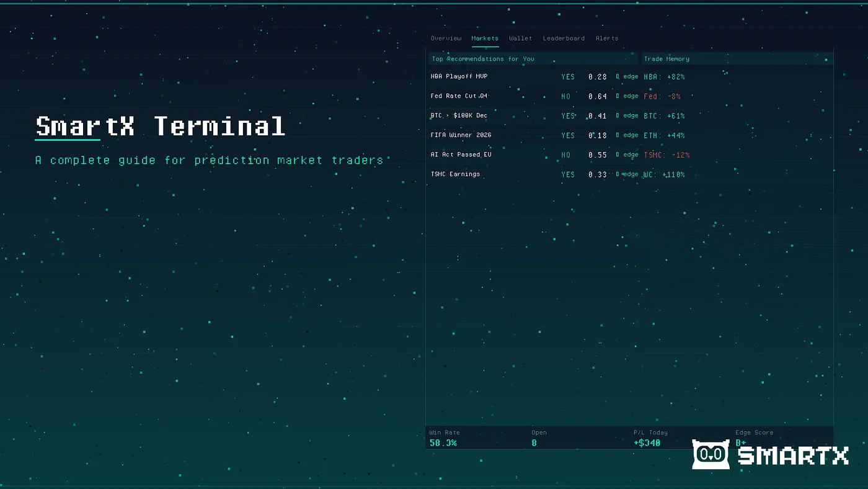This screenshot has height=489, width=868.
Task: Select the NBA: +82% trade memory entry
Action: coord(664,77)
